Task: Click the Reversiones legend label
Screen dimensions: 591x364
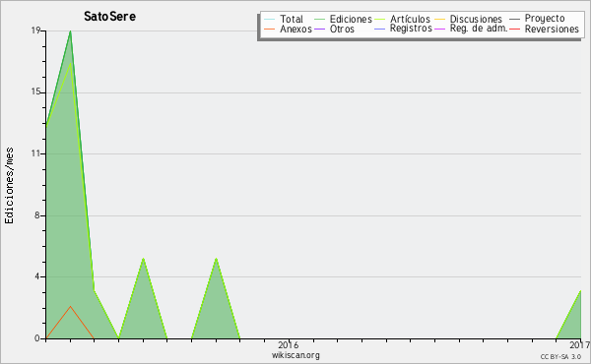Action: 552,29
